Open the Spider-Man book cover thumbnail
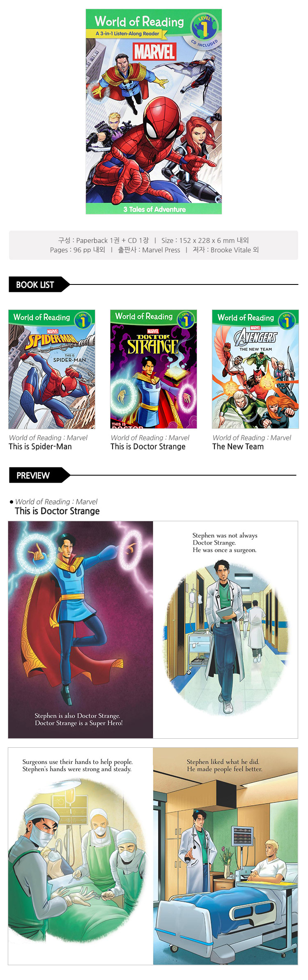This screenshot has height=980, width=308. (52, 369)
